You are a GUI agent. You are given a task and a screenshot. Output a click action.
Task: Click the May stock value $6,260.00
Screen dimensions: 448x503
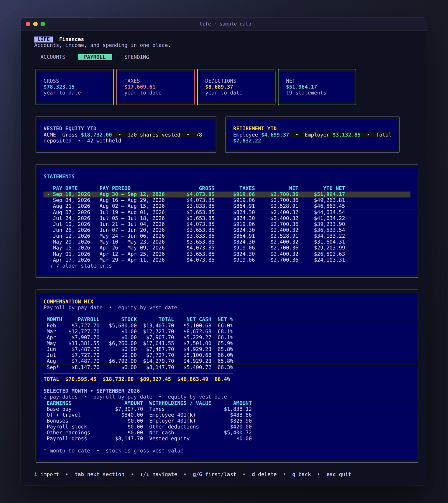pos(123,343)
